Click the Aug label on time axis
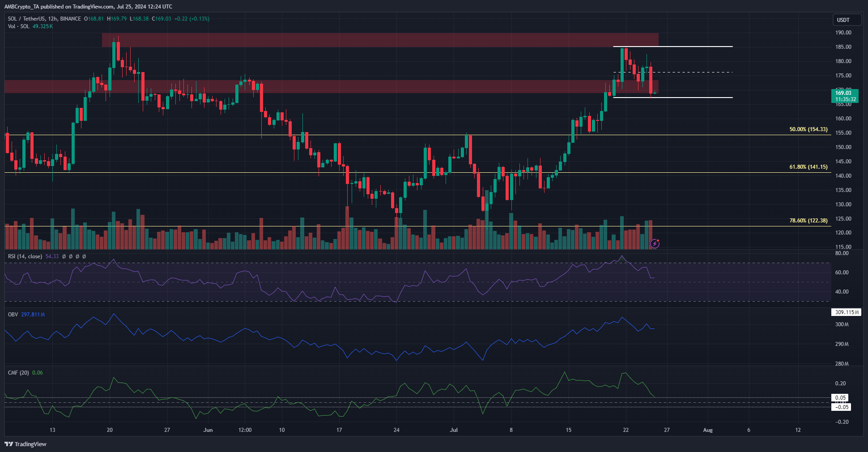The image size is (868, 452). 708,430
